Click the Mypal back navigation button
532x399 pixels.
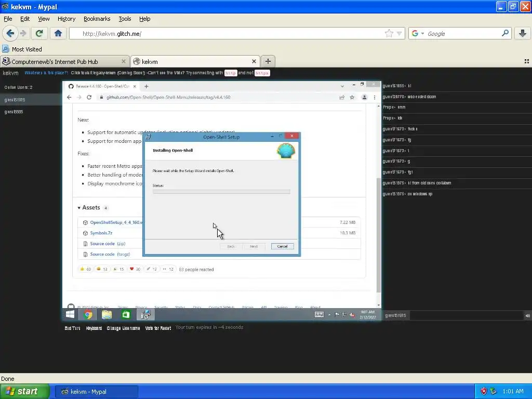point(10,33)
